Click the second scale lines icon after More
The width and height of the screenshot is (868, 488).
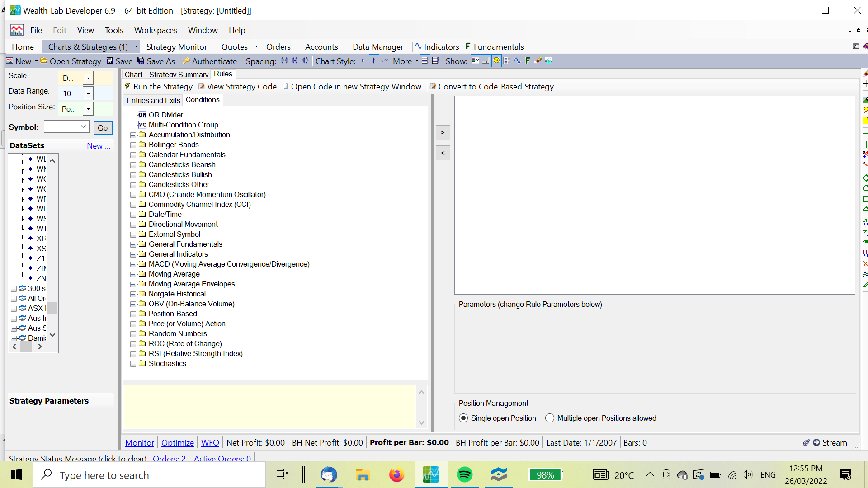point(435,61)
